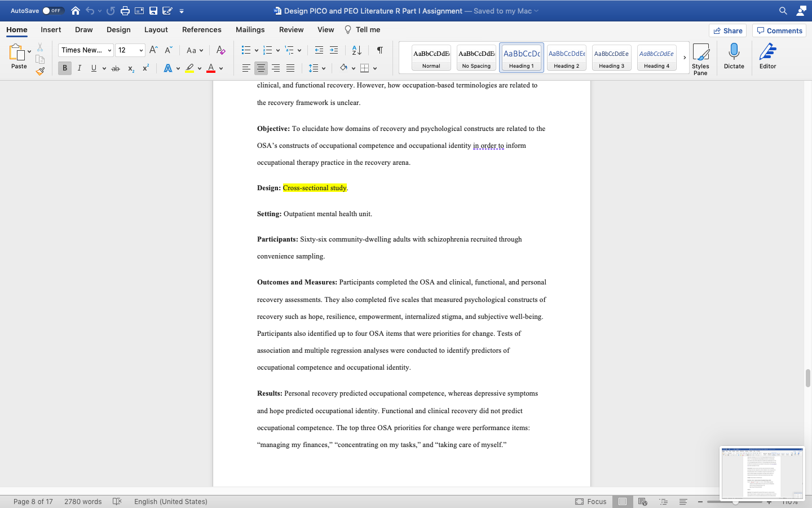Click the Redo arrow icon

click(111, 11)
